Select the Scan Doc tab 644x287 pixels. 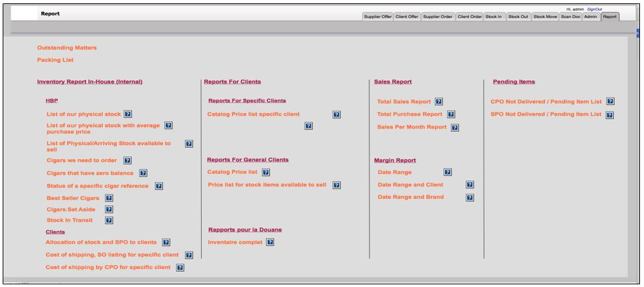coord(571,17)
